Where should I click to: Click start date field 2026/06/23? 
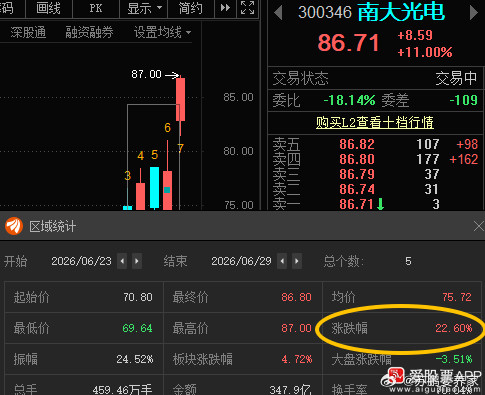point(81,261)
